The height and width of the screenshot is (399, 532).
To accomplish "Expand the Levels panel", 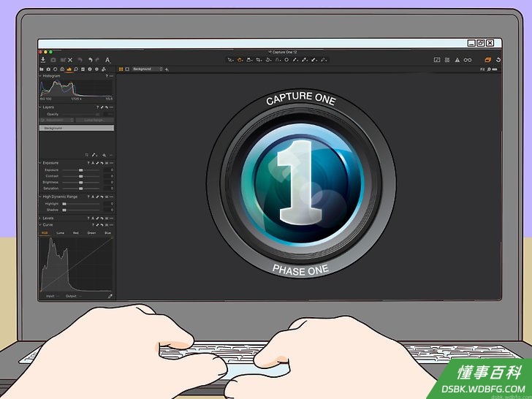I will point(40,218).
